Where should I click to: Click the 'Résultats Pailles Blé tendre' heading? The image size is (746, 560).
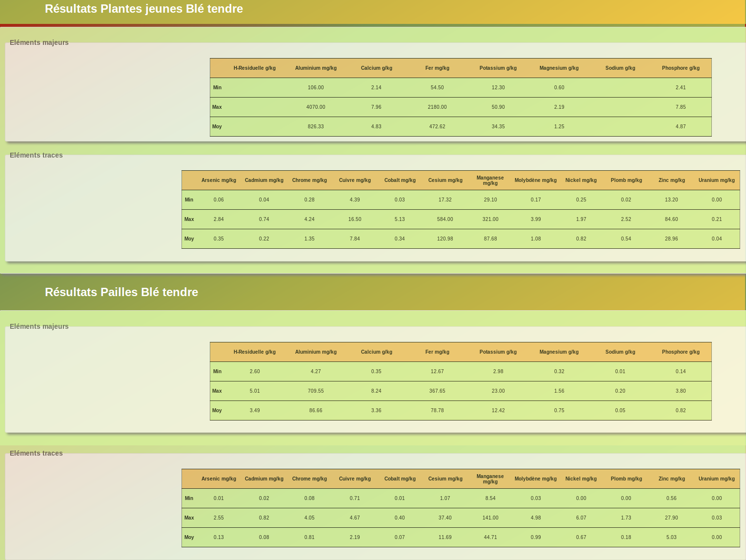[121, 292]
